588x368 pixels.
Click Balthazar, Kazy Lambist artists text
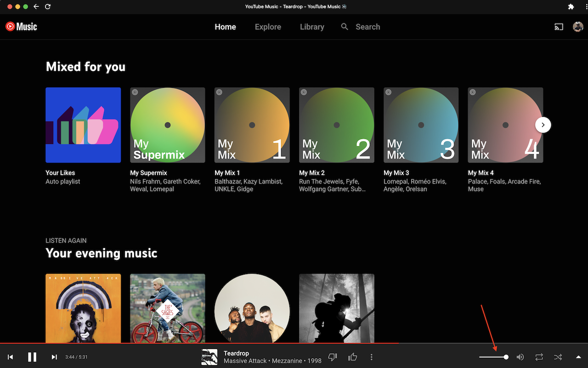(249, 185)
